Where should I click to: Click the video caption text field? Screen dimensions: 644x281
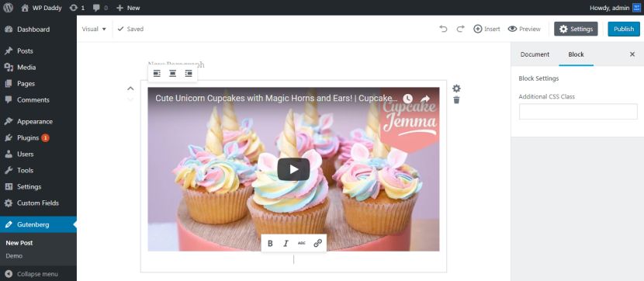[x=293, y=259]
